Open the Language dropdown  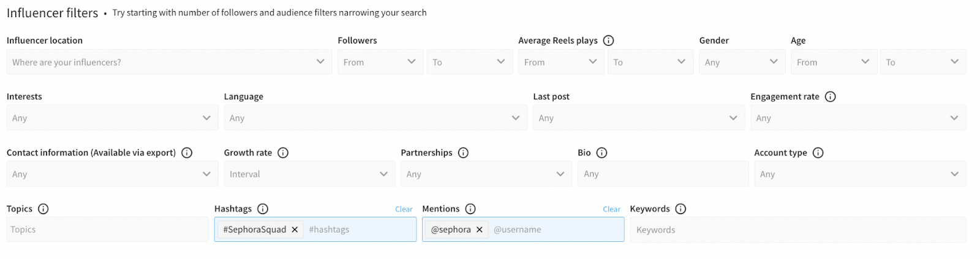[375, 118]
